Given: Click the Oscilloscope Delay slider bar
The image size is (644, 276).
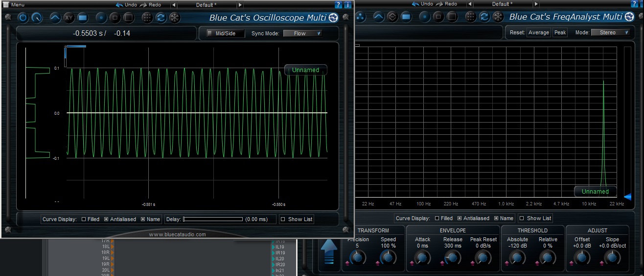Looking at the screenshot, I should [x=213, y=219].
